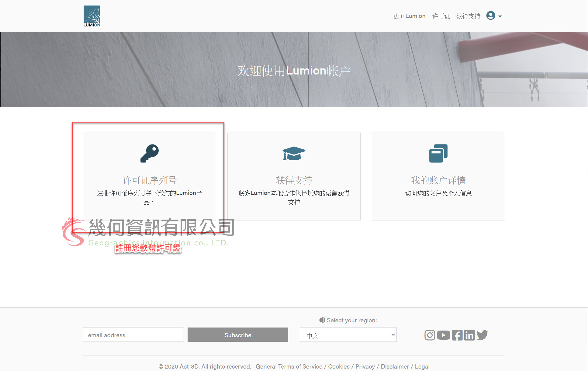
Task: Select the heading 欢迎使用Lumion帐户
Action: coord(294,71)
